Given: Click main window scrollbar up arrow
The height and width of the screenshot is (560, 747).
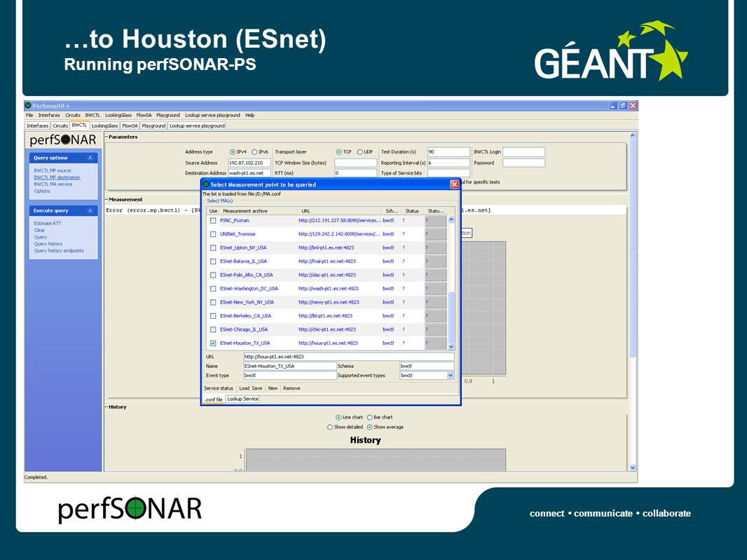Looking at the screenshot, I should tap(633, 136).
